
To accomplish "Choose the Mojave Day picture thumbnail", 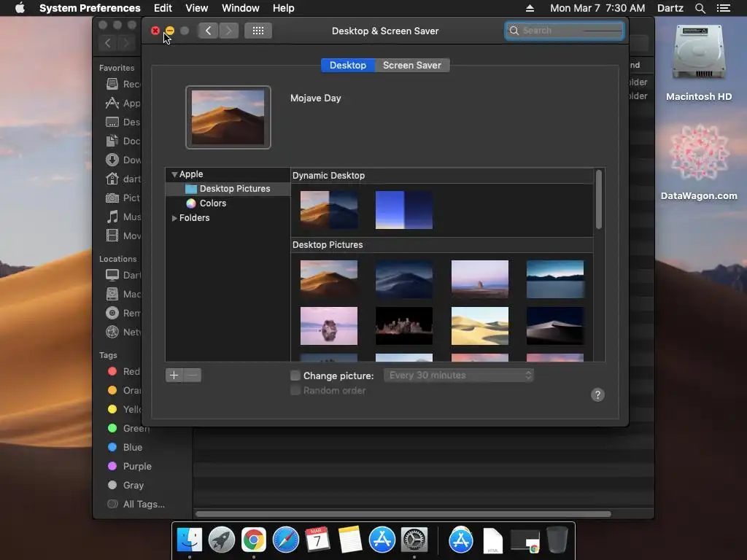I will click(329, 279).
